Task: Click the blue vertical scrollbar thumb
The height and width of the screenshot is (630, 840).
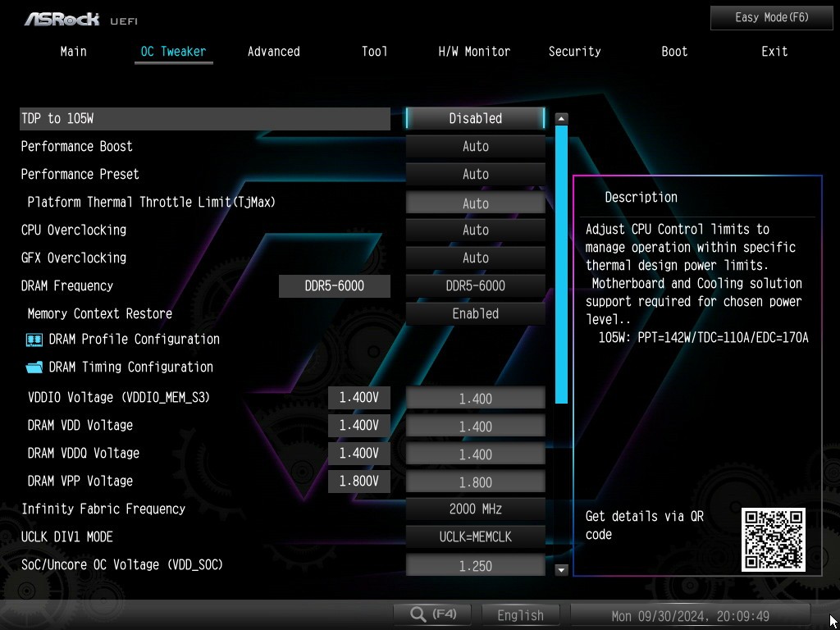Action: pyautogui.click(x=561, y=262)
